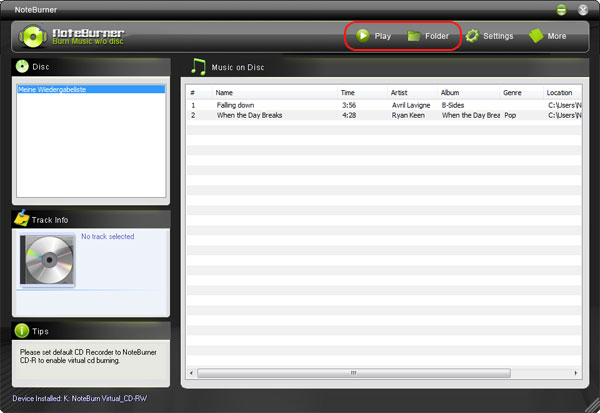Click No track selected text
Viewport: 600px width, 413px height.
[108, 237]
